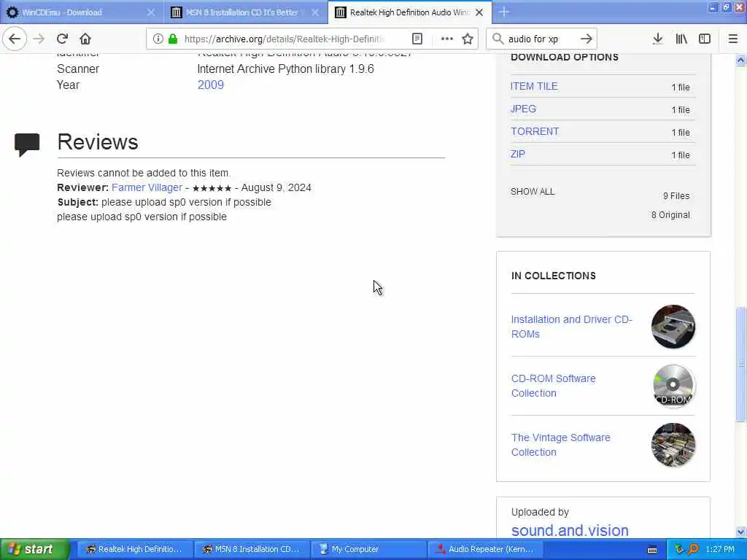
Task: Click the orange magnifier system tray icon
Action: point(693,549)
